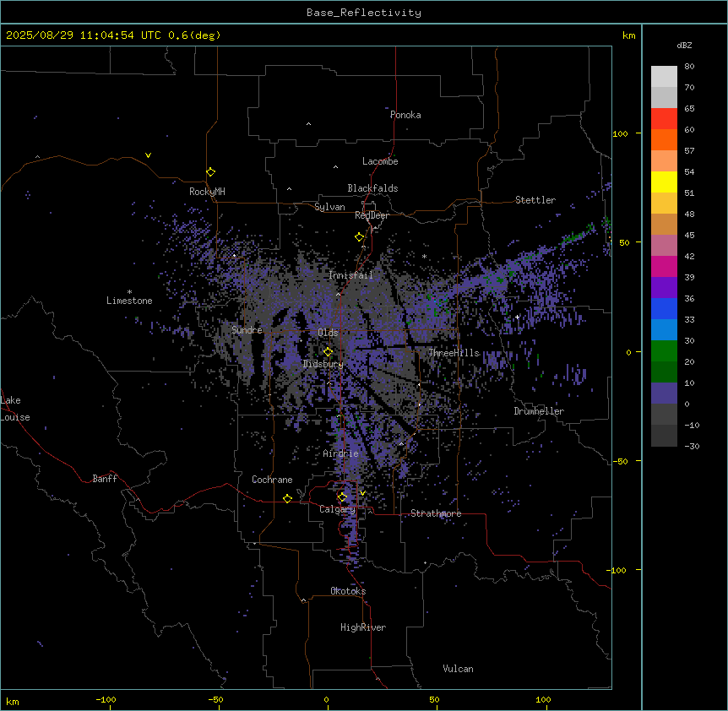Click the 100 tick on the right axis
This screenshot has width=728, height=711.
[620, 133]
